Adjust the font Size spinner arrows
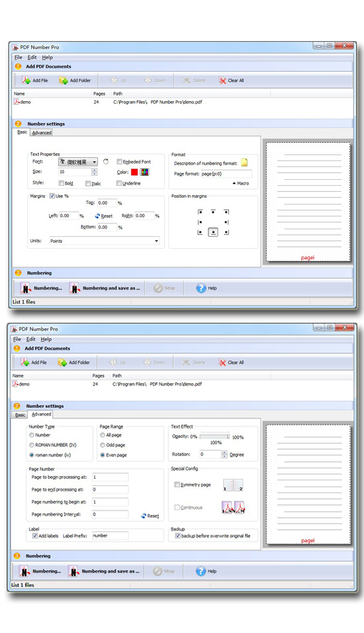Screen dimensions: 364x633 coord(95,172)
